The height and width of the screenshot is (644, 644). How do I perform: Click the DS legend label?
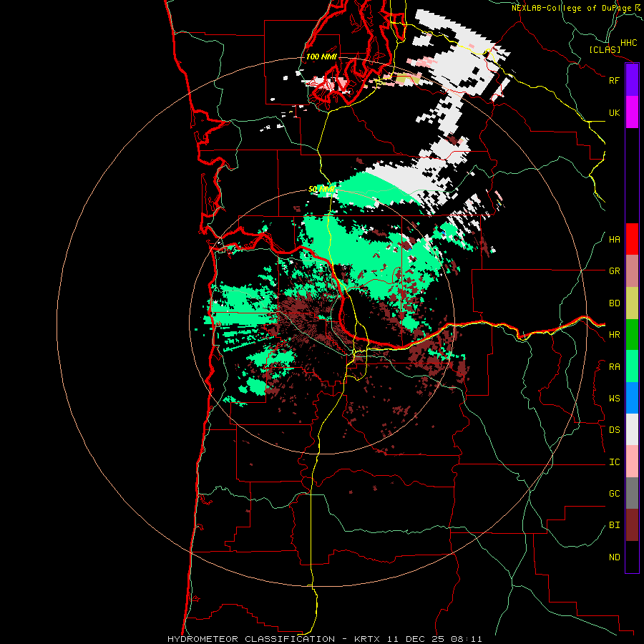(x=614, y=430)
